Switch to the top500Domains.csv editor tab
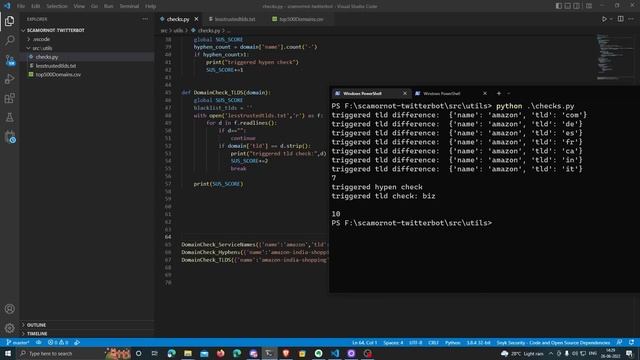 tap(301, 19)
